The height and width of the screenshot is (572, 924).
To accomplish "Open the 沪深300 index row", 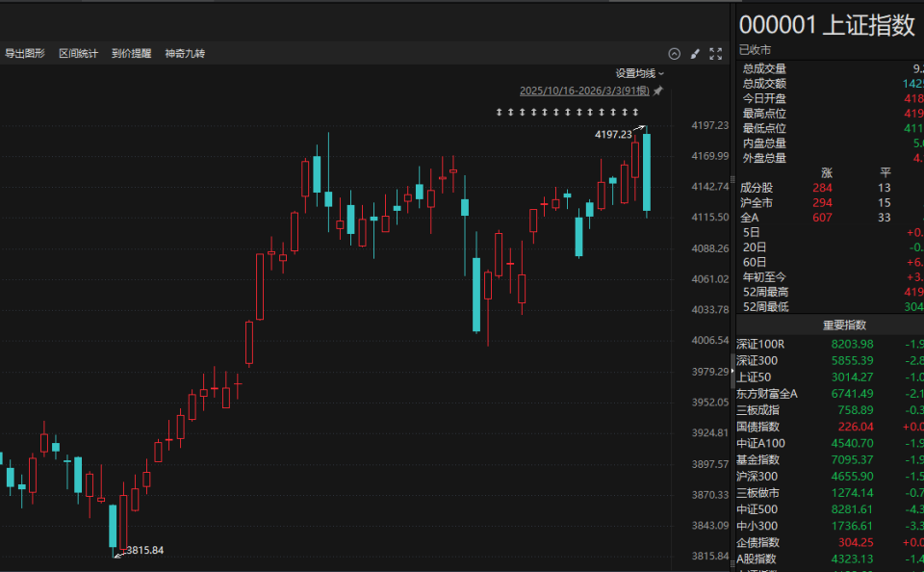I will coord(831,476).
